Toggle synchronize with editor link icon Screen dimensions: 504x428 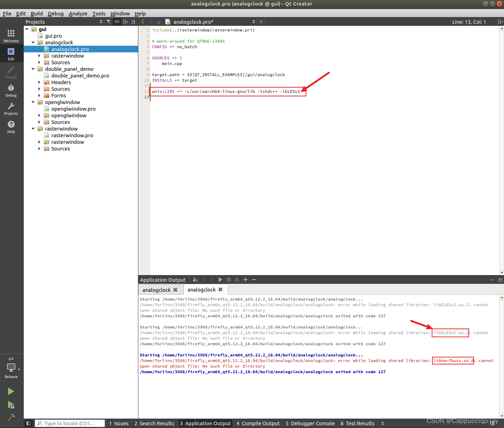pyautogui.click(x=117, y=22)
